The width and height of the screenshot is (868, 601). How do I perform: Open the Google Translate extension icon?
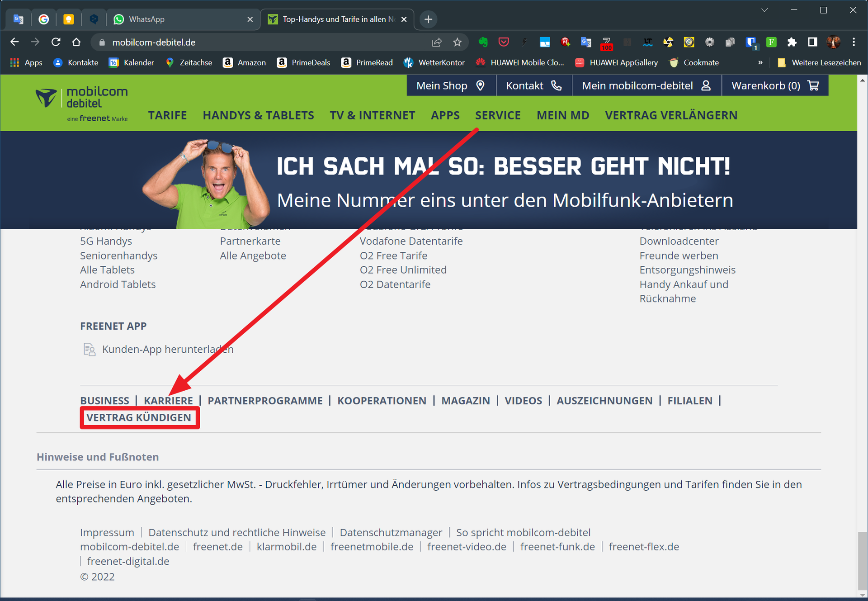[x=586, y=42]
